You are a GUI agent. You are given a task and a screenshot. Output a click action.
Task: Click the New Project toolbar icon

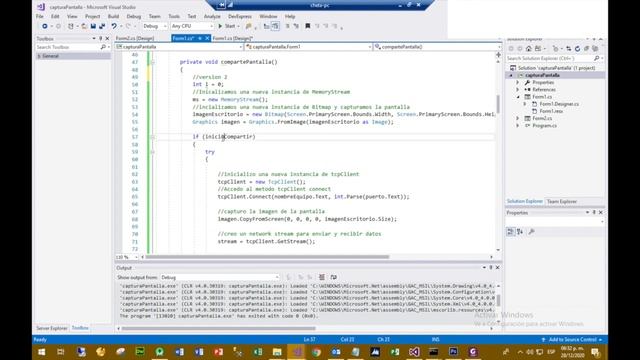[71, 26]
